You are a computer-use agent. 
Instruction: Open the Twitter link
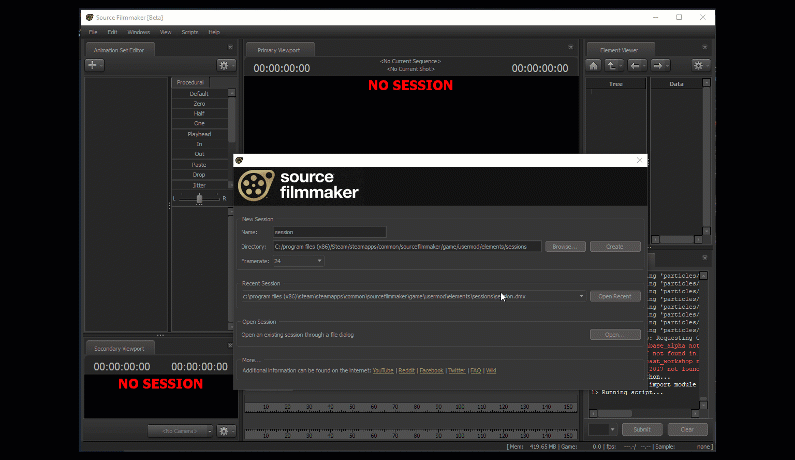pos(457,371)
